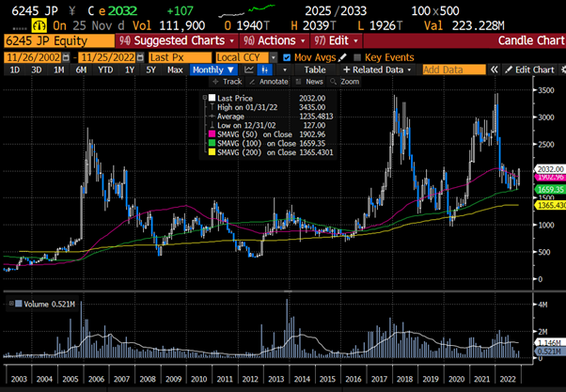The image size is (566, 392).
Task: Click the yellow SMAVG (200) swatch
Action: pos(212,152)
